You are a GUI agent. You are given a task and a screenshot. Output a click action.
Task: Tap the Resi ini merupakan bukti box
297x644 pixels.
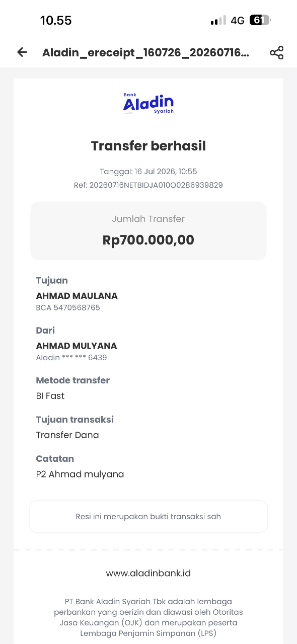[148, 516]
